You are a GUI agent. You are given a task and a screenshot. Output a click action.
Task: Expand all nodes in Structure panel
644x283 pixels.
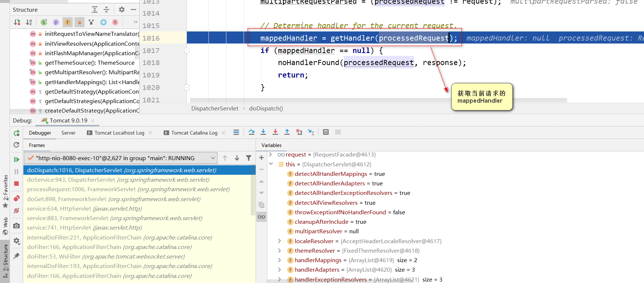tap(95, 10)
